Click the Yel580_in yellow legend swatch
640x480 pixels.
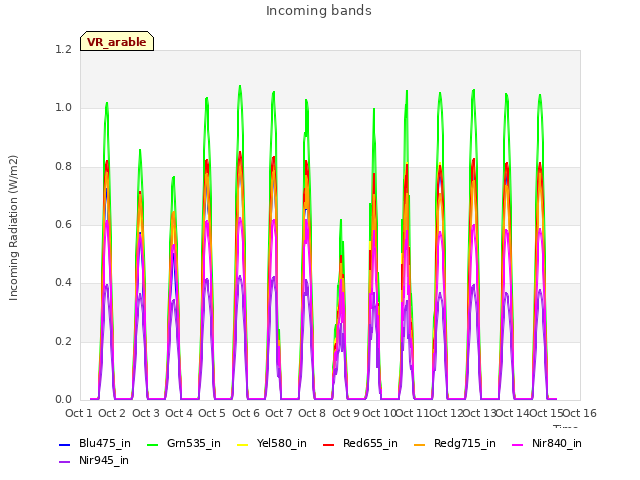click(x=242, y=444)
